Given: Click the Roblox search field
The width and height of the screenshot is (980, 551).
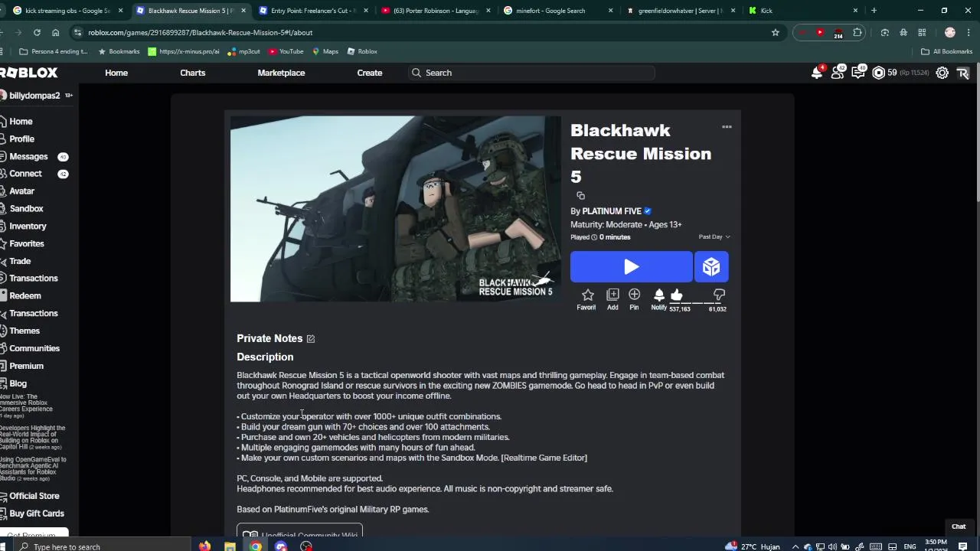Looking at the screenshot, I should click(532, 73).
